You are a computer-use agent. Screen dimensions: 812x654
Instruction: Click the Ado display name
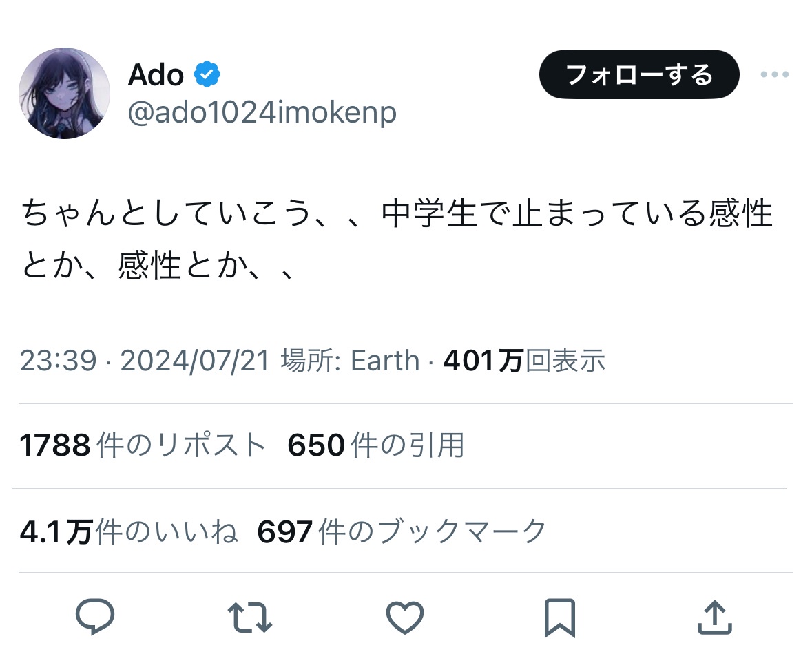[x=156, y=74]
